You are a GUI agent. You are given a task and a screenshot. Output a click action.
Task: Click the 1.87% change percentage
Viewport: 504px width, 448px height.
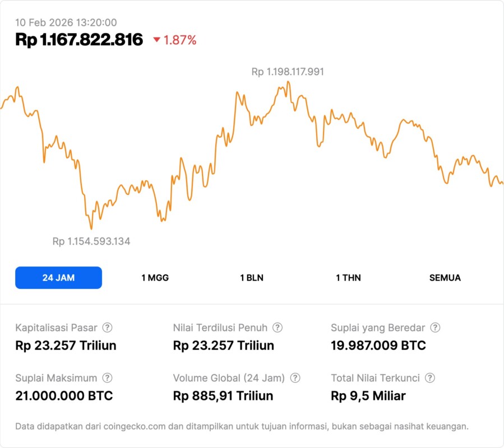coord(180,40)
